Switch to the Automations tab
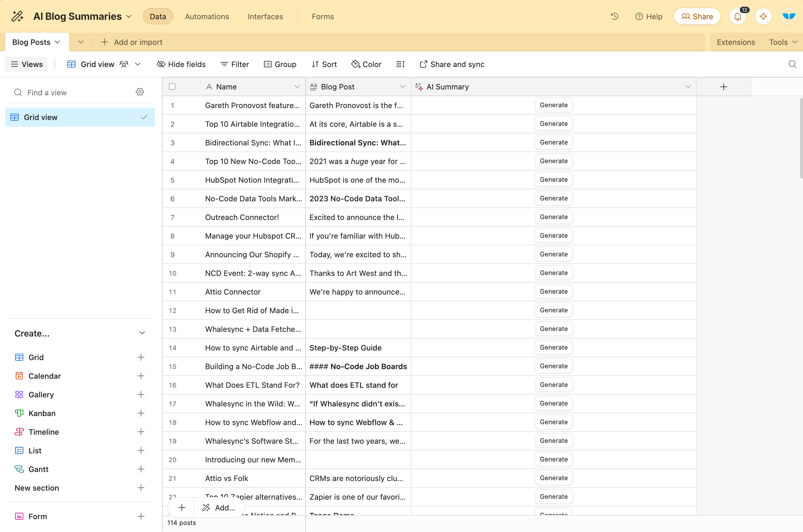The height and width of the screenshot is (532, 803). (207, 16)
